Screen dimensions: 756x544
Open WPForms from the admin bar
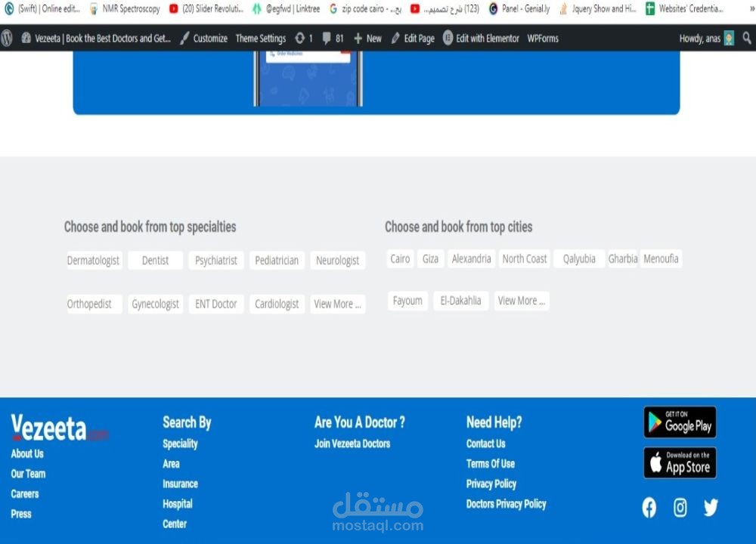pos(542,38)
